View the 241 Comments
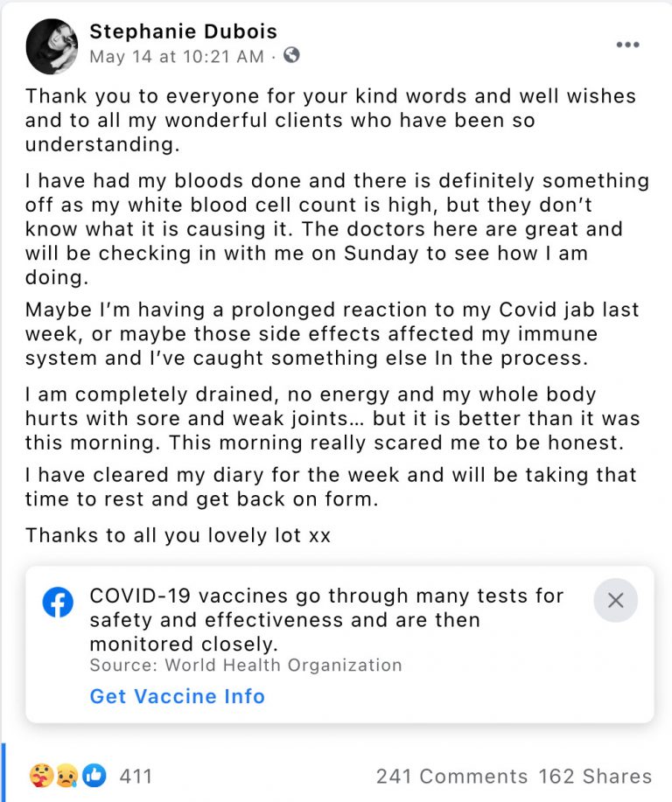The image size is (672, 802). pos(451,776)
